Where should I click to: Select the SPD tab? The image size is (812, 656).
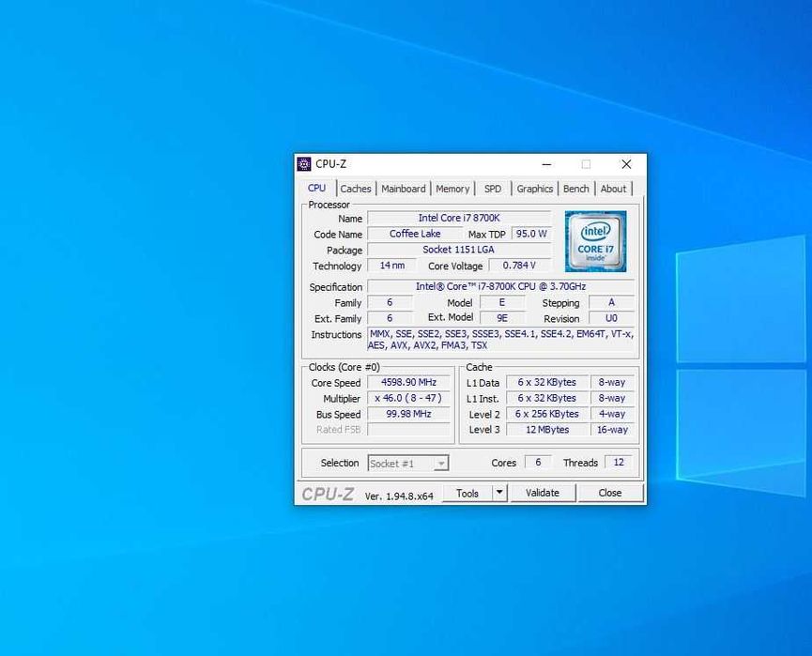point(493,189)
